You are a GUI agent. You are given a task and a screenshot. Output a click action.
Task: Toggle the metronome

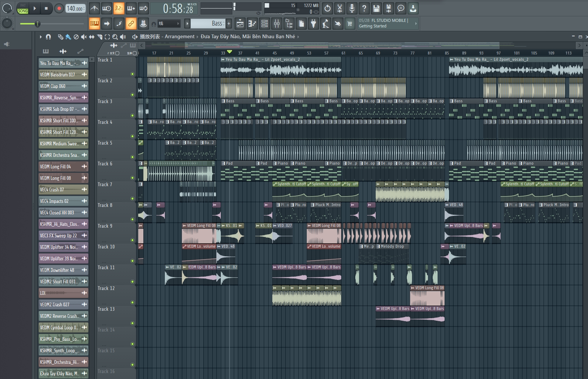(x=94, y=8)
